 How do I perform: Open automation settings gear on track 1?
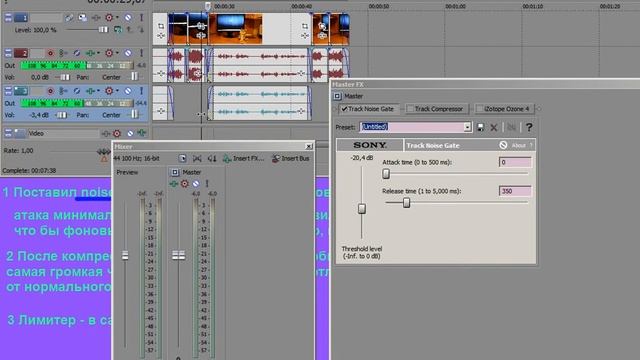109,18
